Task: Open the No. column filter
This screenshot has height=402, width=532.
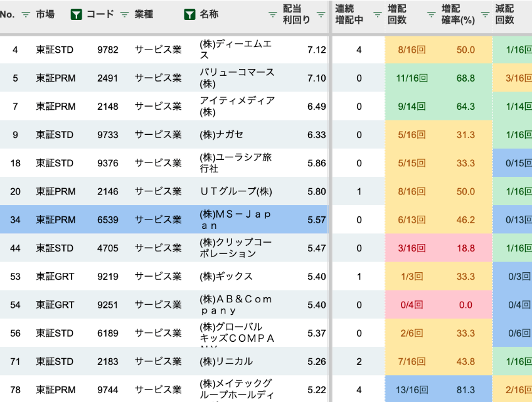Action: [26, 14]
